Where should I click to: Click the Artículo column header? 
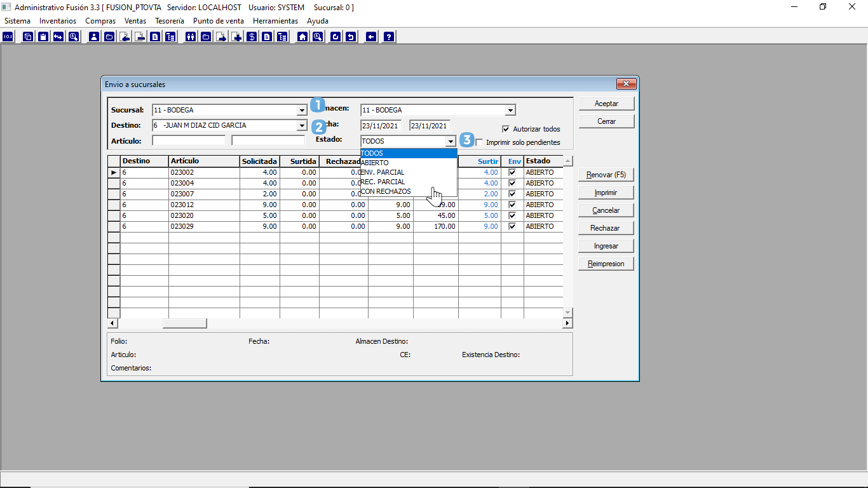(204, 161)
